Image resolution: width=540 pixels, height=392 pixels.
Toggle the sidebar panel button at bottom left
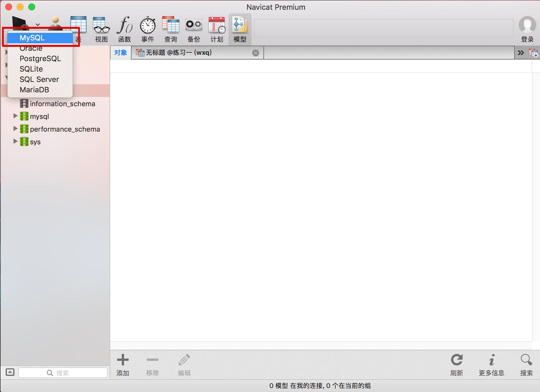[x=10, y=372]
